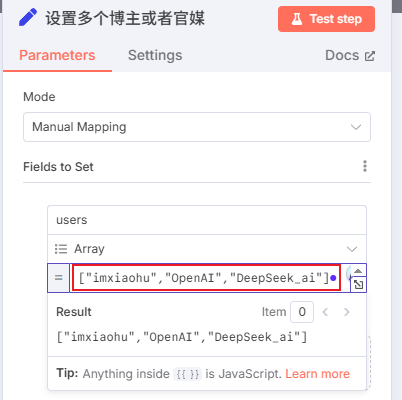Click the equals expression toggle icon
The width and height of the screenshot is (402, 400).
58,278
